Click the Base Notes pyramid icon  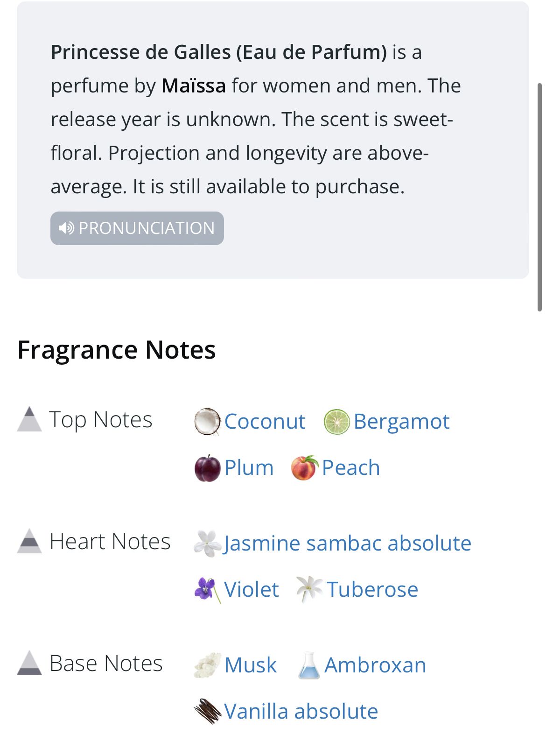[x=29, y=663]
